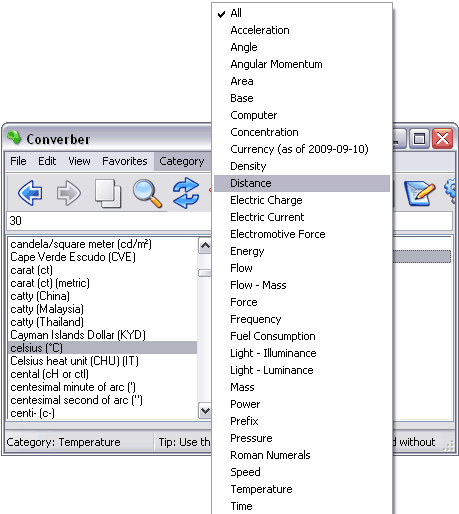The height and width of the screenshot is (514, 459).
Task: Select Celsius heat unit (CHU) (IT)
Action: (102, 361)
